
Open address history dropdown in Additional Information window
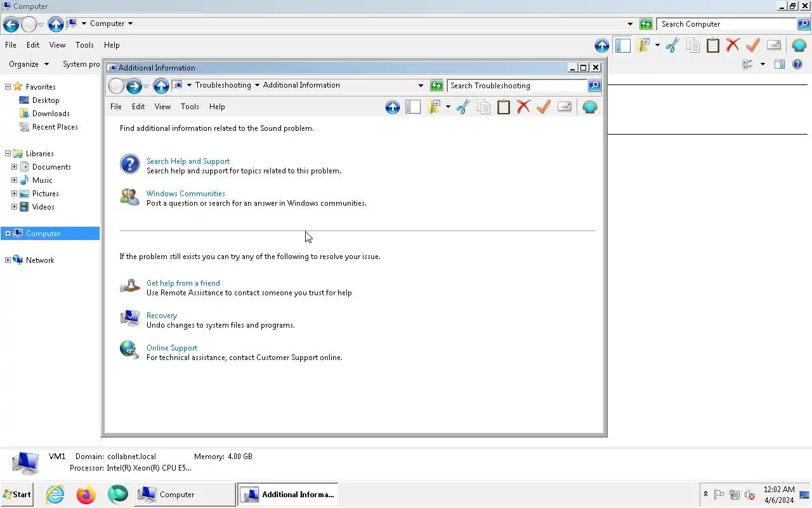click(x=421, y=86)
